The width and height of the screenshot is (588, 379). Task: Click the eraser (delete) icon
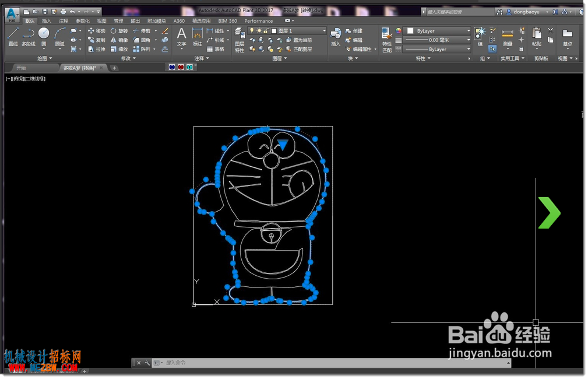pyautogui.click(x=164, y=31)
